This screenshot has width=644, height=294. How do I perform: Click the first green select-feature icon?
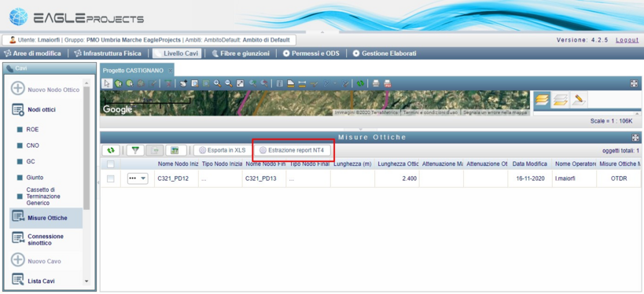coord(119,84)
